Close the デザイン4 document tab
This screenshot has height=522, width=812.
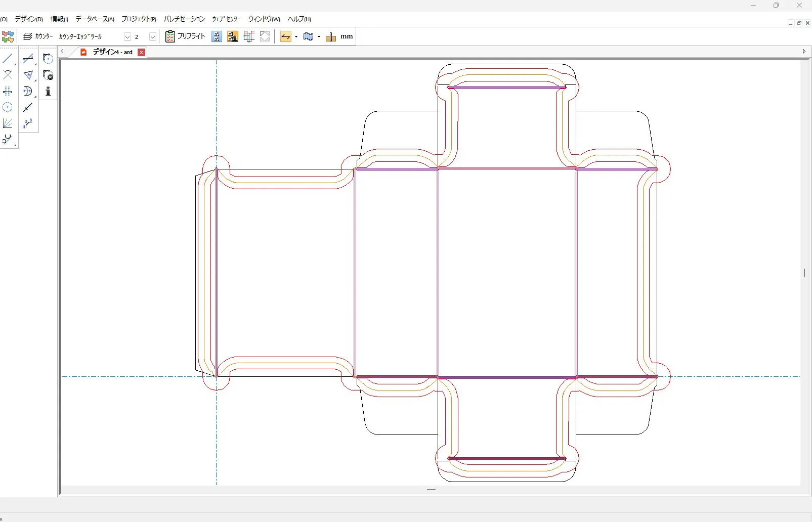point(142,52)
